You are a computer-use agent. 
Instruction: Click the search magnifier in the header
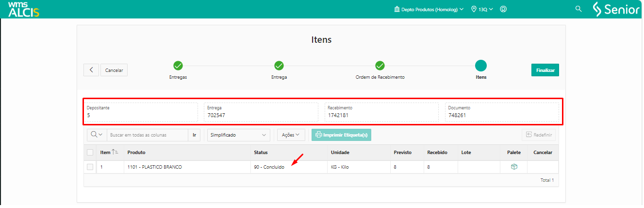[x=578, y=9]
